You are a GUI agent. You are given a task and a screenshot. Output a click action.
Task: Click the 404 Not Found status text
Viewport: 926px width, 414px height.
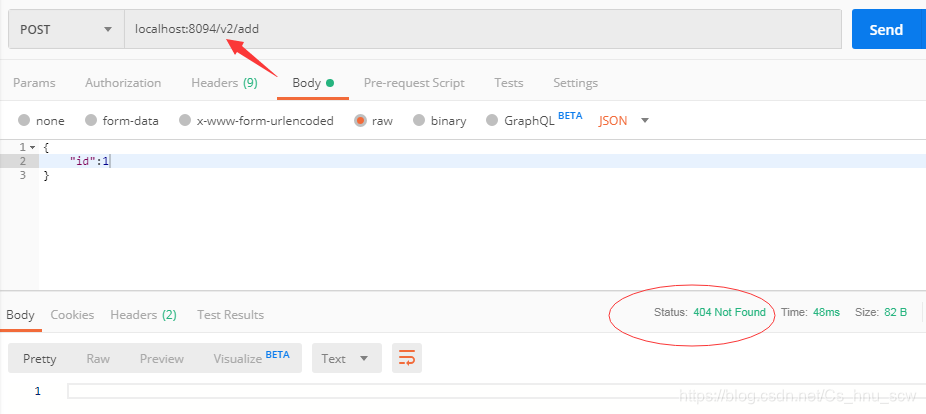point(729,312)
